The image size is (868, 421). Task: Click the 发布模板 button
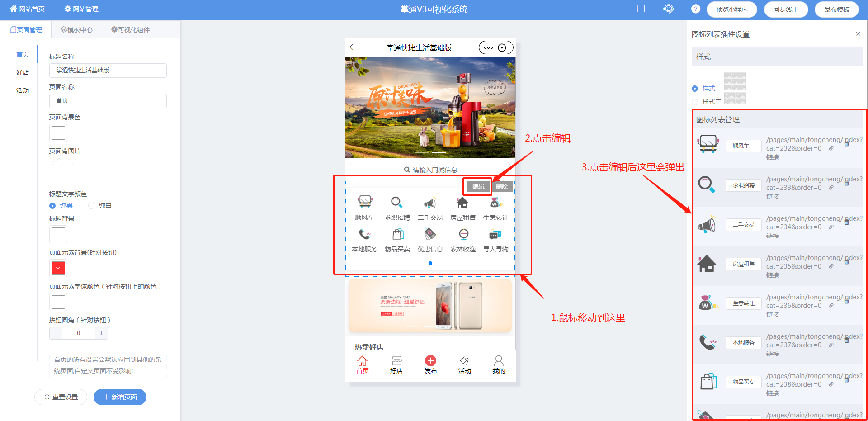pyautogui.click(x=836, y=9)
